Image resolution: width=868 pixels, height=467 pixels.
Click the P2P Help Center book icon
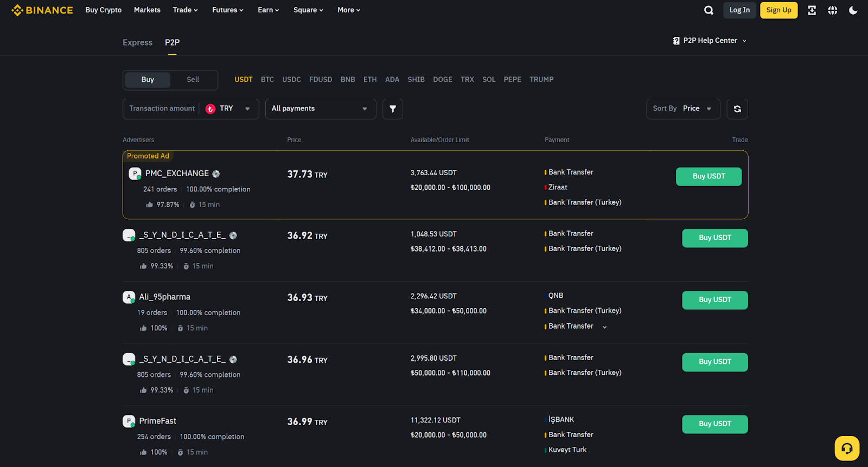(676, 41)
